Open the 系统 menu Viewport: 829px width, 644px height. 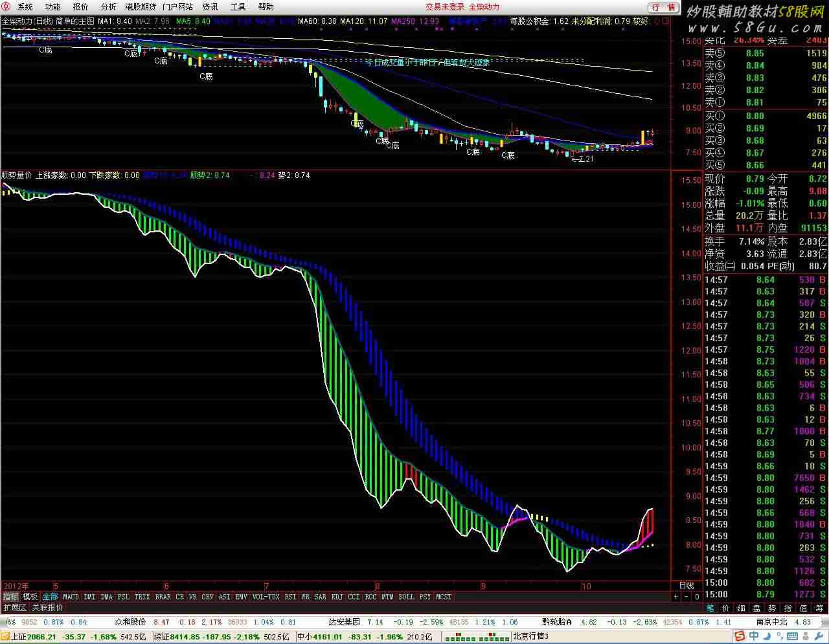25,6
